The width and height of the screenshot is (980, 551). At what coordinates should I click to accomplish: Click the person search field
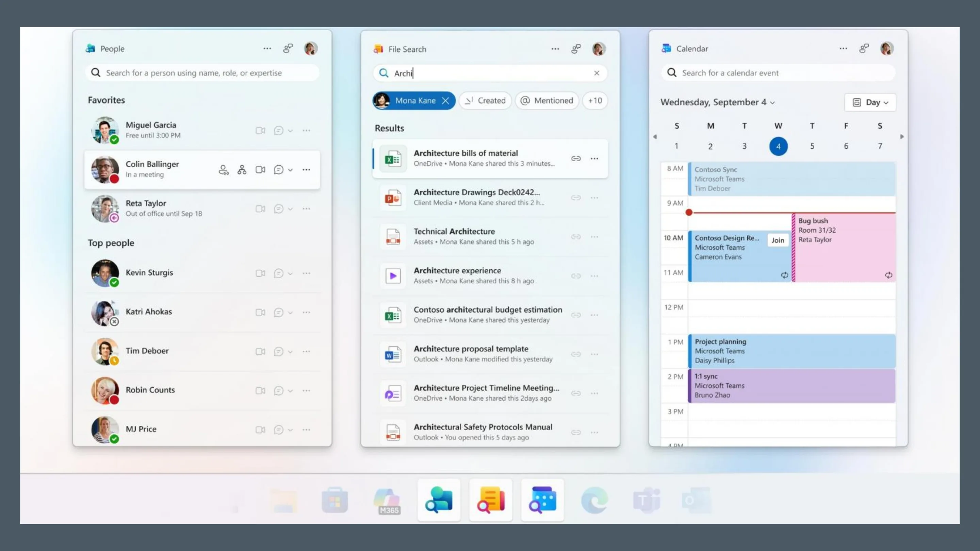point(202,73)
